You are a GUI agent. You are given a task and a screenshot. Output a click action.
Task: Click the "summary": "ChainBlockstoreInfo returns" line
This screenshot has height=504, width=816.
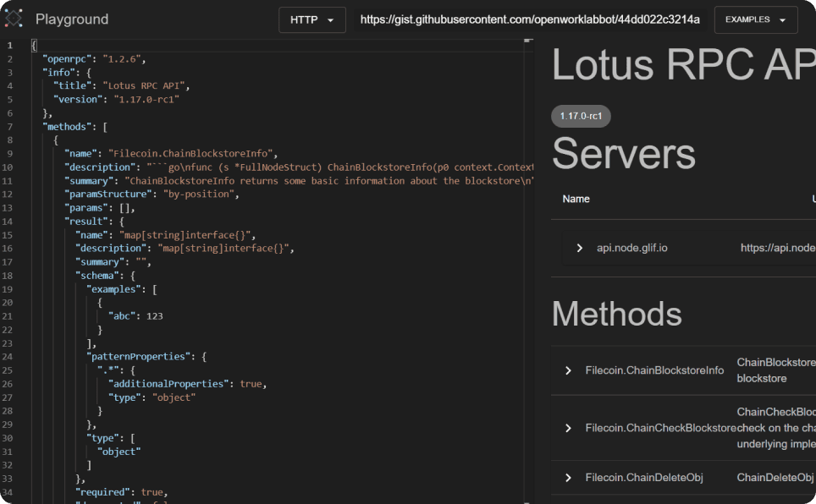[300, 180]
